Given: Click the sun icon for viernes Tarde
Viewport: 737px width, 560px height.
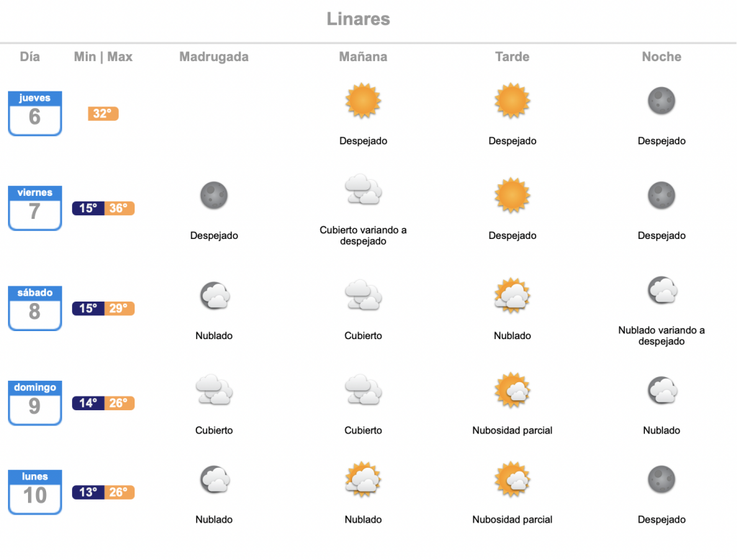Looking at the screenshot, I should tap(512, 195).
